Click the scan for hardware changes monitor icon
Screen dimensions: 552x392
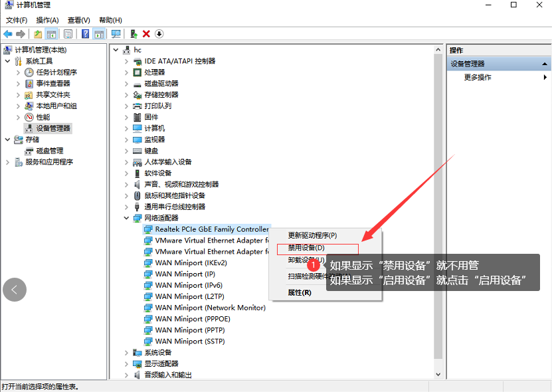point(116,34)
